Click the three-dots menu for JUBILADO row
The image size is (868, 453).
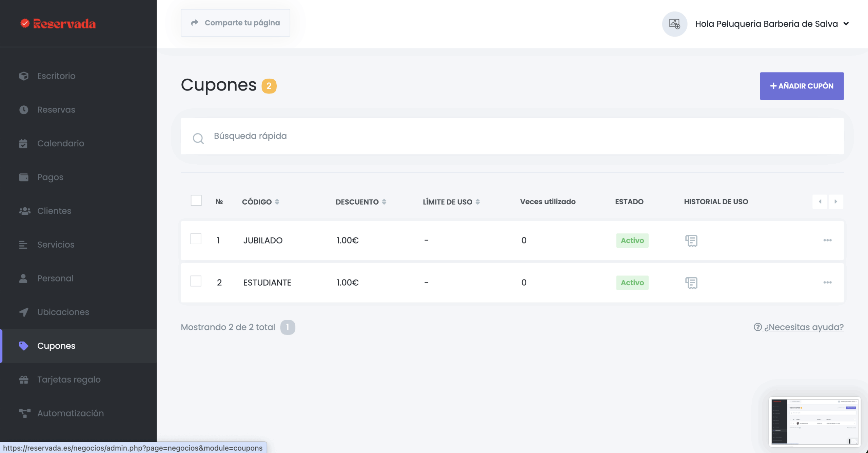[x=827, y=240]
